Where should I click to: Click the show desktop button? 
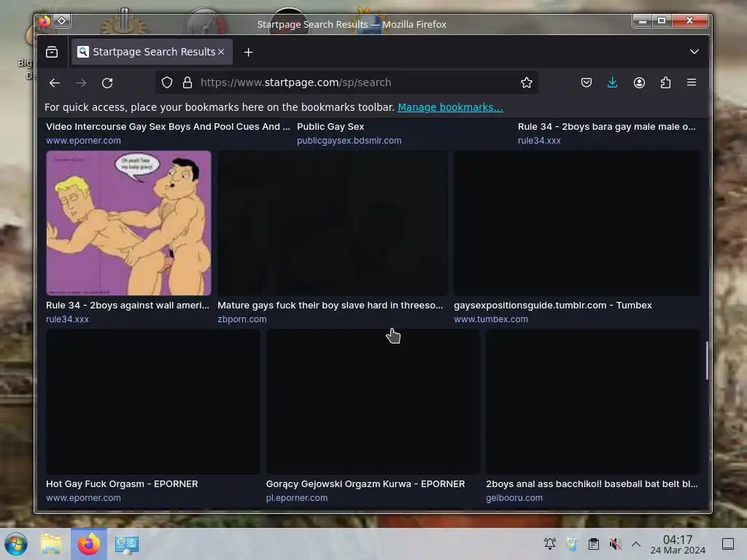[x=728, y=544]
